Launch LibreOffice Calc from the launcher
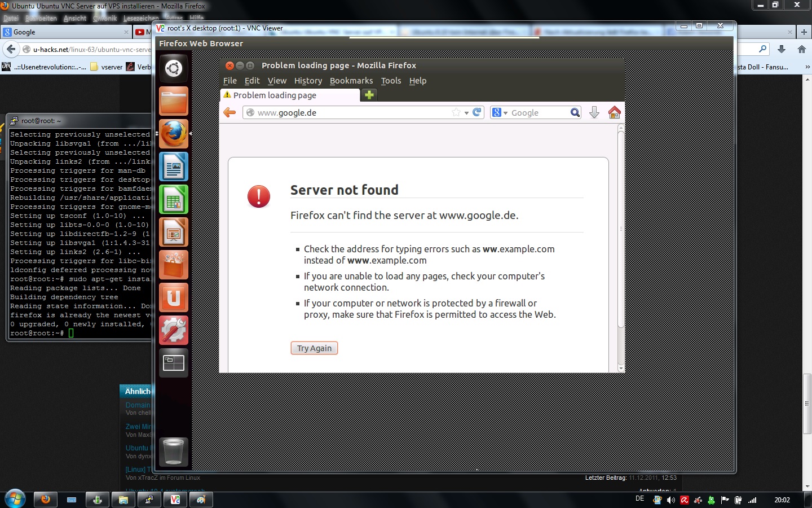 [x=173, y=199]
